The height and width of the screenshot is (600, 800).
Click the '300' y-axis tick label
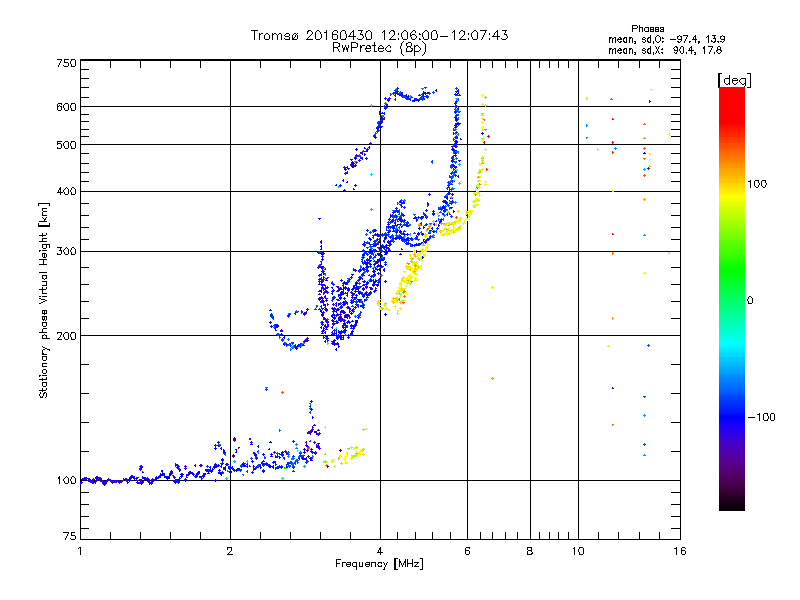pos(66,252)
